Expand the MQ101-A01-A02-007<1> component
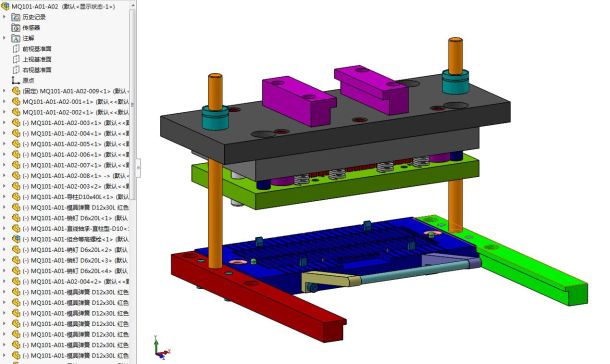 tap(4, 165)
